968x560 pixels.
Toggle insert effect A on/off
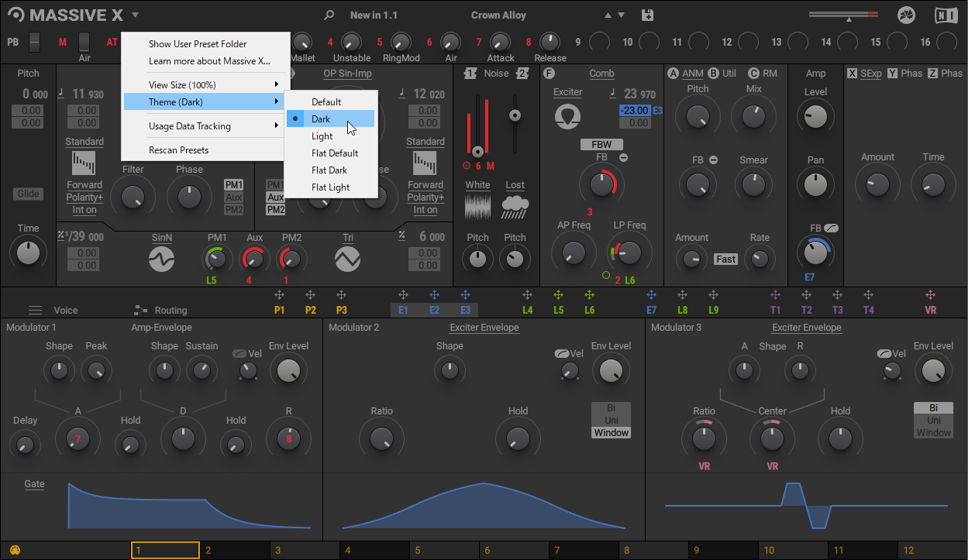(x=673, y=73)
